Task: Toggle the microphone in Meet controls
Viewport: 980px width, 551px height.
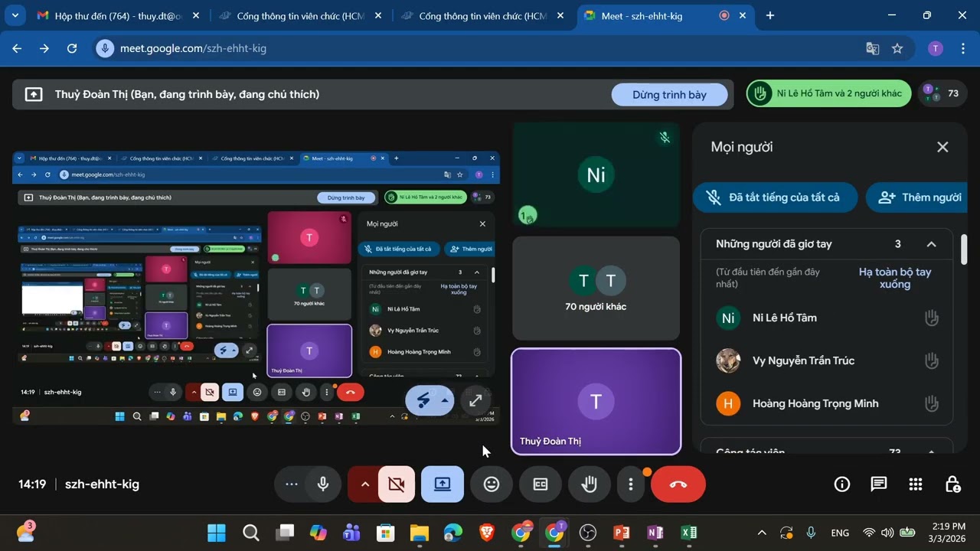Action: click(x=323, y=484)
